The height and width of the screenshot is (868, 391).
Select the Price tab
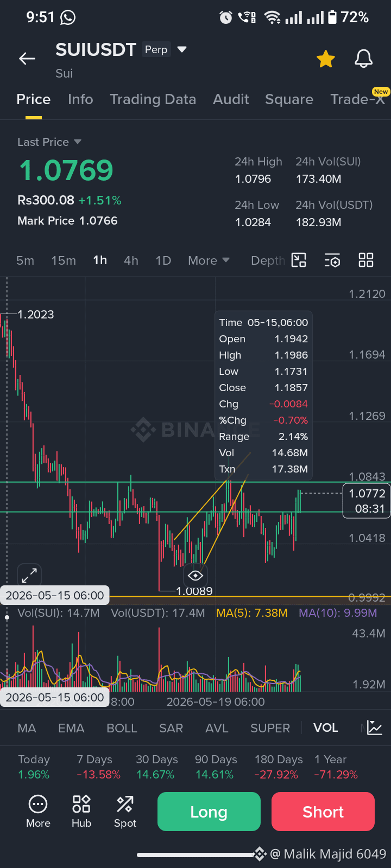[34, 99]
